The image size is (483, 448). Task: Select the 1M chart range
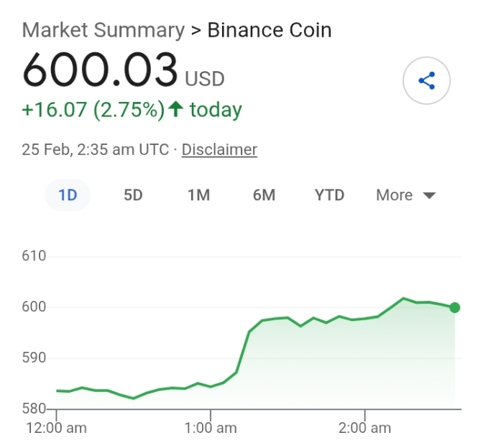click(x=198, y=195)
